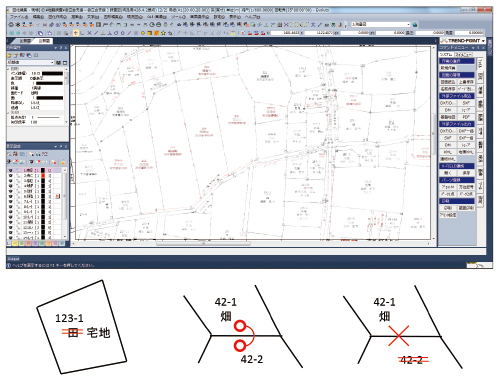500x390 pixels.
Task: Toggle visibility eye of the first layer row
Action: [x=10, y=170]
